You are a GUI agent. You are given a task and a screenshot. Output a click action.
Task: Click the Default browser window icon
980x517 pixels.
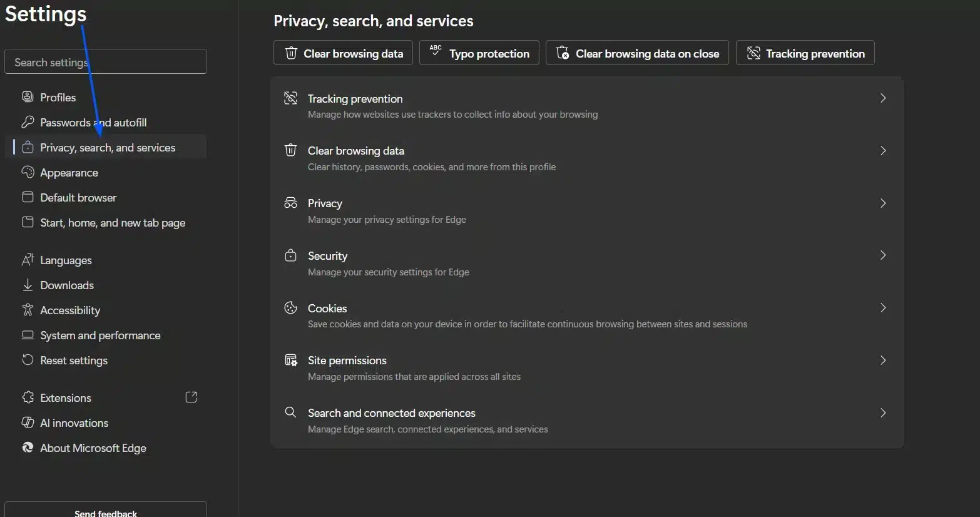tap(28, 197)
